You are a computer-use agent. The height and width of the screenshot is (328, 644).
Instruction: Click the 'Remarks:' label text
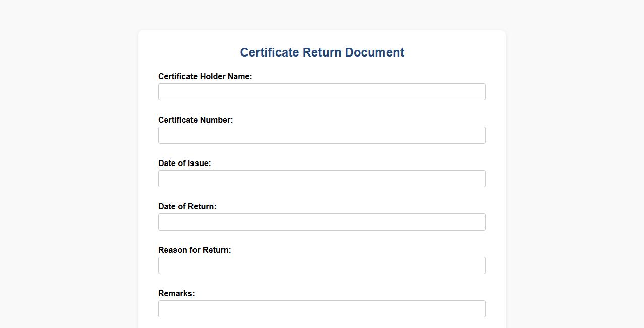click(176, 293)
